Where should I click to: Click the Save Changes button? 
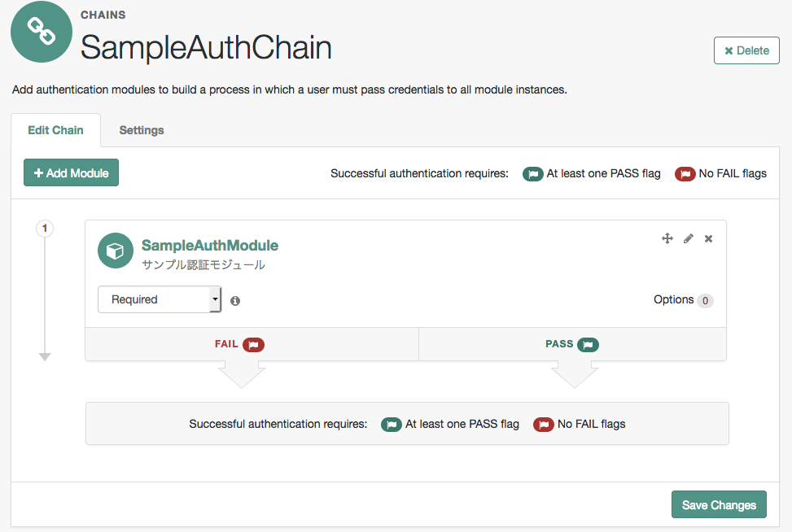pyautogui.click(x=719, y=504)
